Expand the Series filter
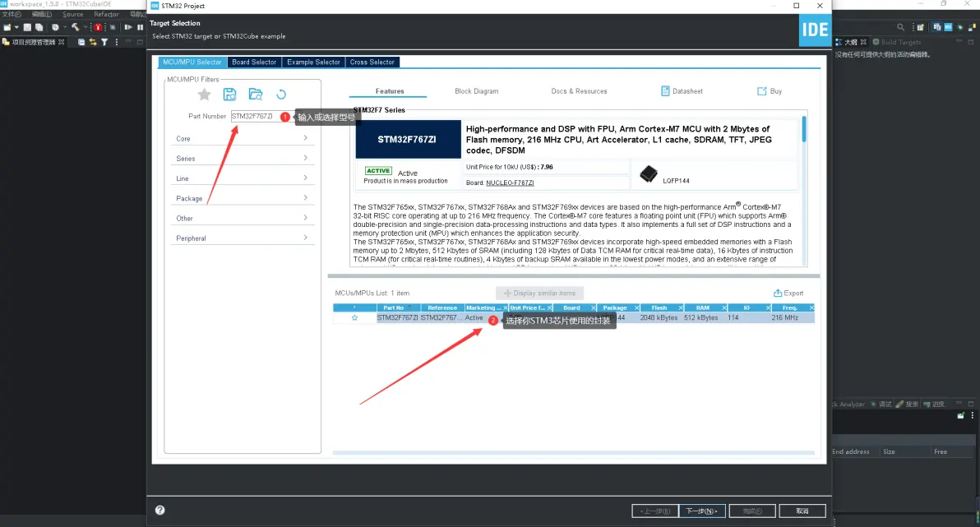The height and width of the screenshot is (527, 980). (243, 158)
